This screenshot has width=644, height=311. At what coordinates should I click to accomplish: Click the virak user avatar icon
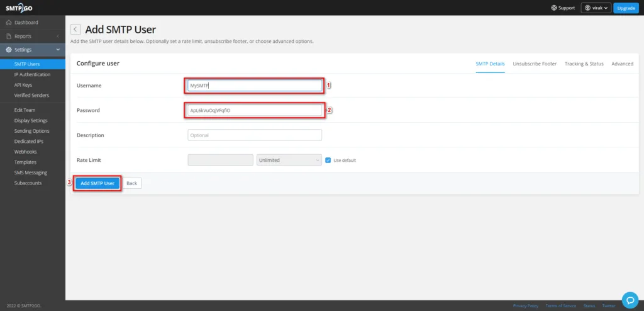[x=587, y=8]
